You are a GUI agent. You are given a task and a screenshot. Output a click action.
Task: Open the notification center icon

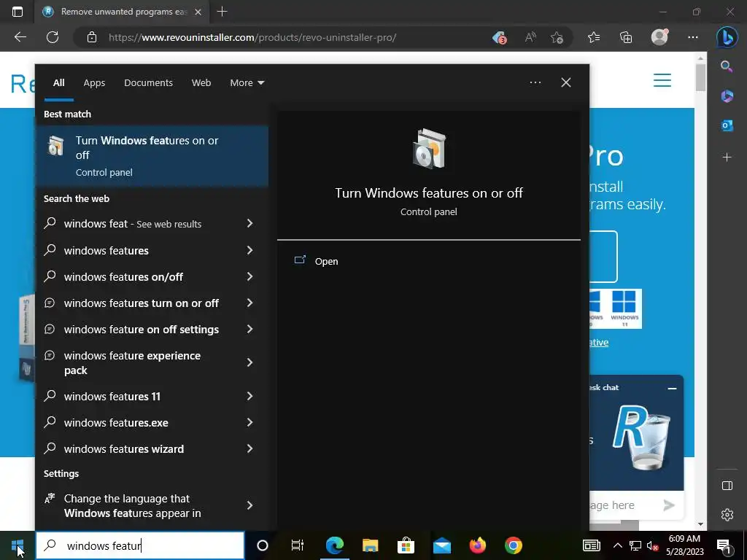pyautogui.click(x=724, y=545)
